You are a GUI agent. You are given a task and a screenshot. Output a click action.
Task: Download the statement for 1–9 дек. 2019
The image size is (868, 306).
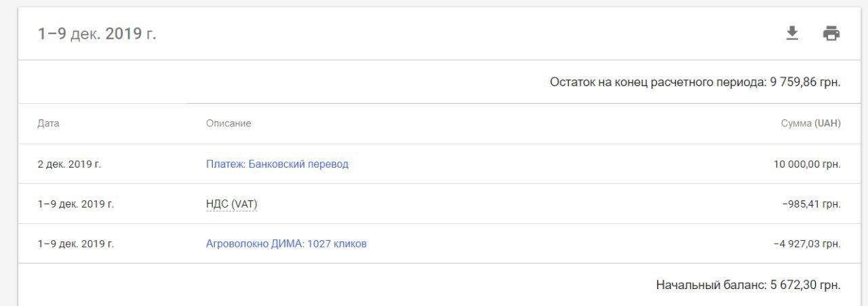click(792, 33)
